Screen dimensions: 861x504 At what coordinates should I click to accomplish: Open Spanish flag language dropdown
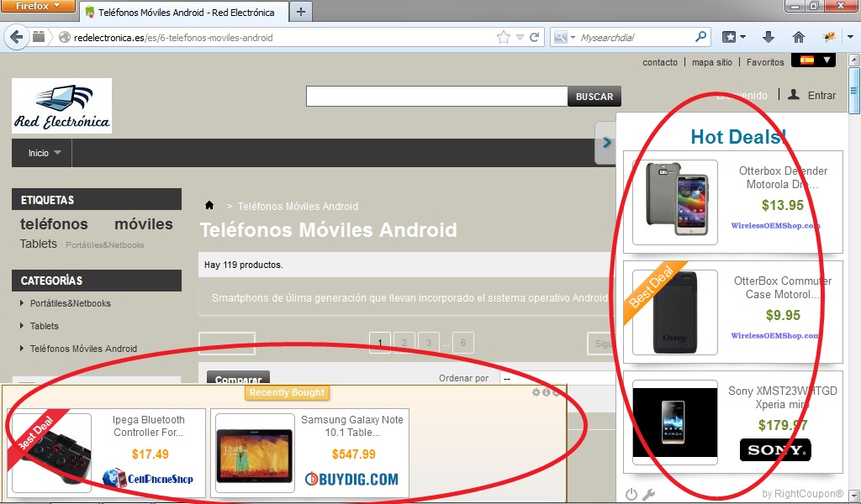click(813, 60)
